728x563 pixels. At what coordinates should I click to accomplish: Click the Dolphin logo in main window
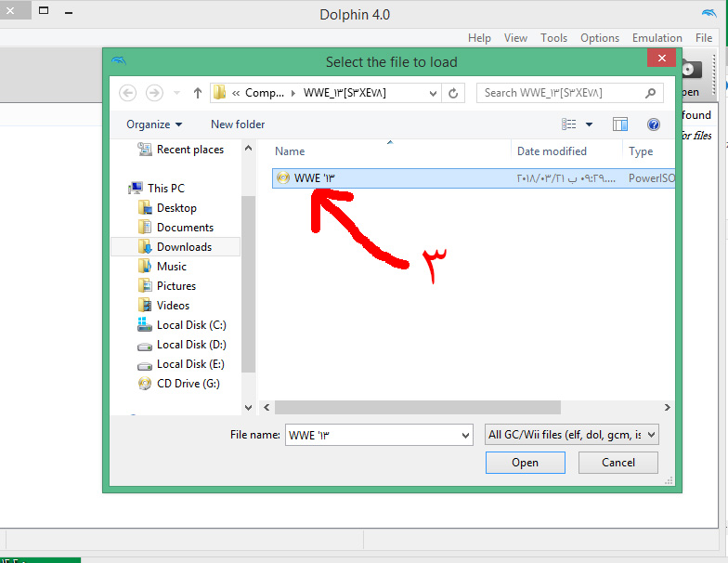pos(709,13)
